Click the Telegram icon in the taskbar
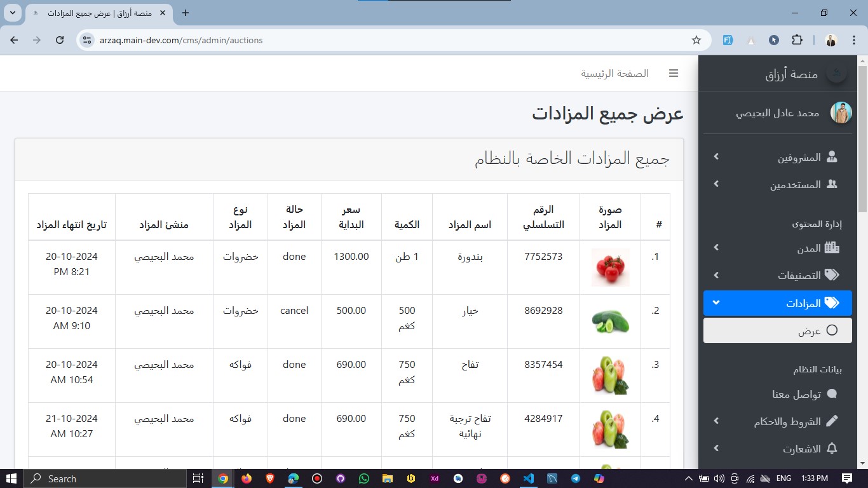 point(575,478)
